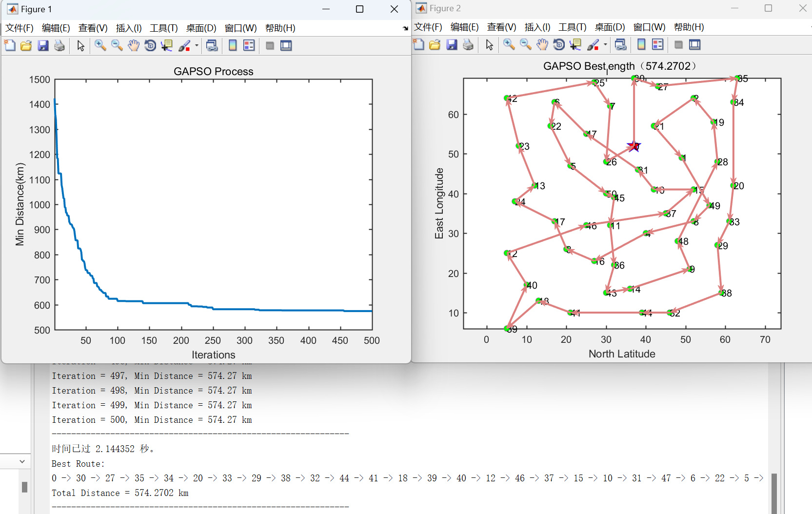
Task: Open 工具(T) menu in Figure 2
Action: (573, 27)
